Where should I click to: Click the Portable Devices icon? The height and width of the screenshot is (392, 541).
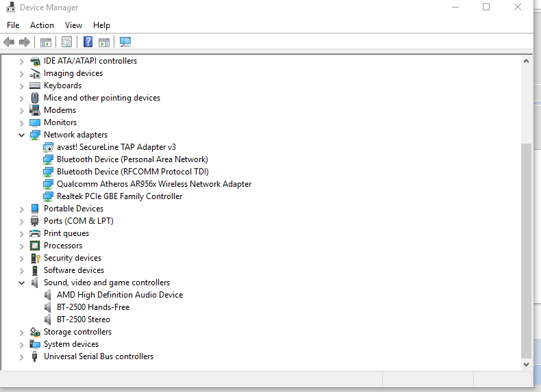point(35,209)
